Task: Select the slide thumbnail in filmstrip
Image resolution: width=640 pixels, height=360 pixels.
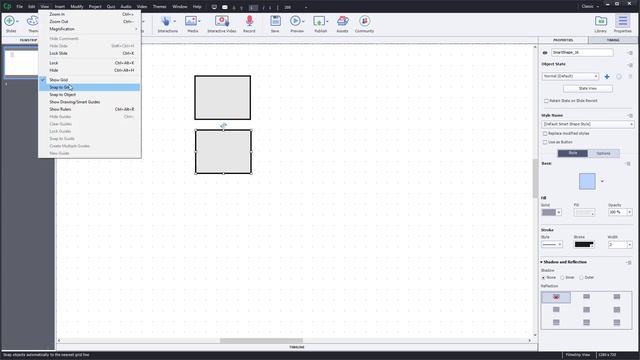Action: point(20,62)
